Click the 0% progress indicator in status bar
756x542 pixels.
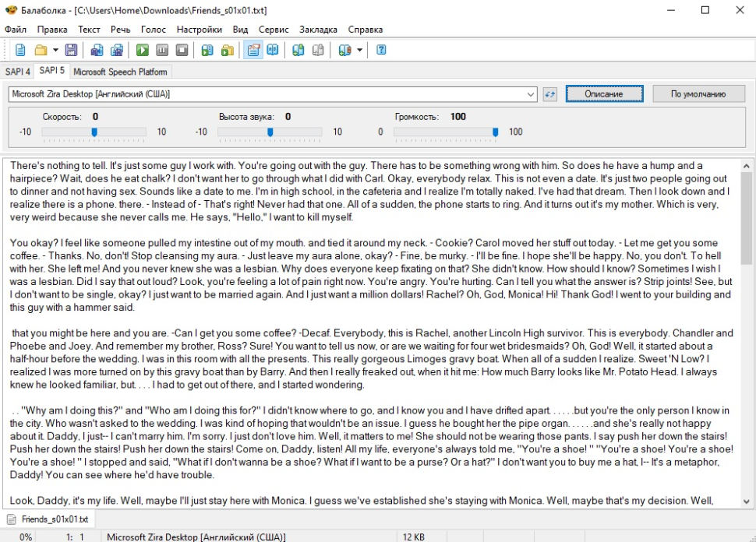coord(26,537)
